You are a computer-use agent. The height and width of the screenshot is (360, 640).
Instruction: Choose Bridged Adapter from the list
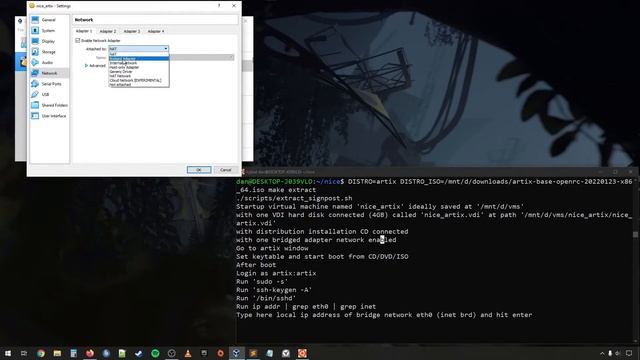tap(139, 58)
